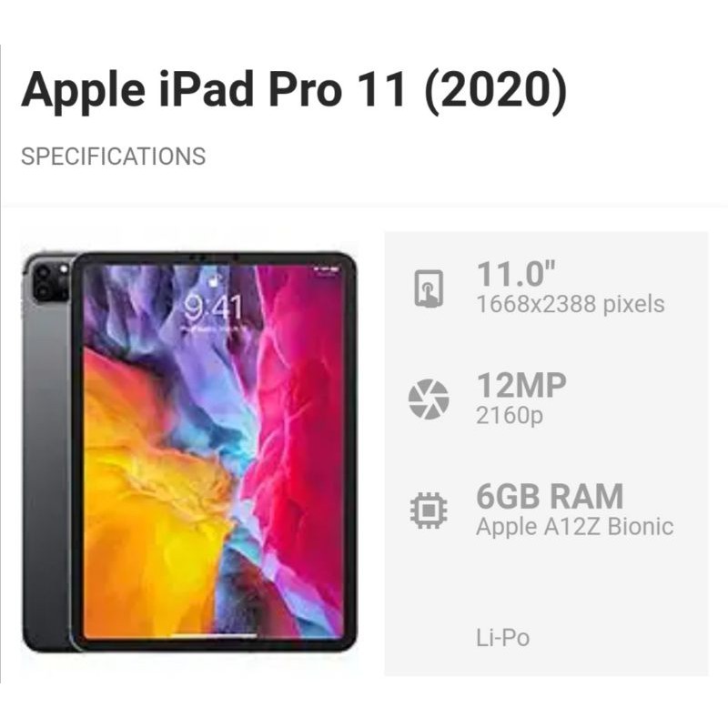Click the rear camera module on the iPad
The width and height of the screenshot is (728, 728).
[x=50, y=282]
